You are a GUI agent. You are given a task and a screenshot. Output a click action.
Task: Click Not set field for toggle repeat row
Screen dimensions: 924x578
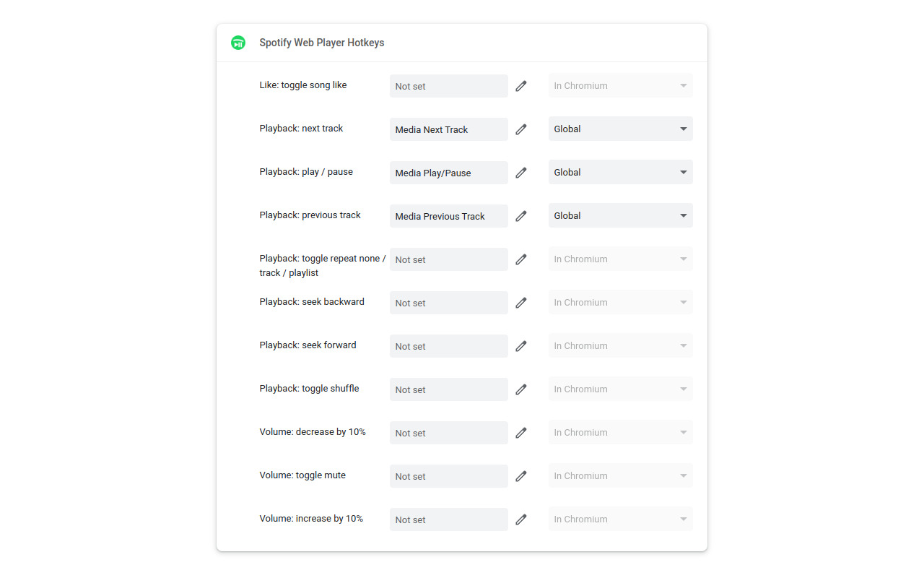[449, 259]
